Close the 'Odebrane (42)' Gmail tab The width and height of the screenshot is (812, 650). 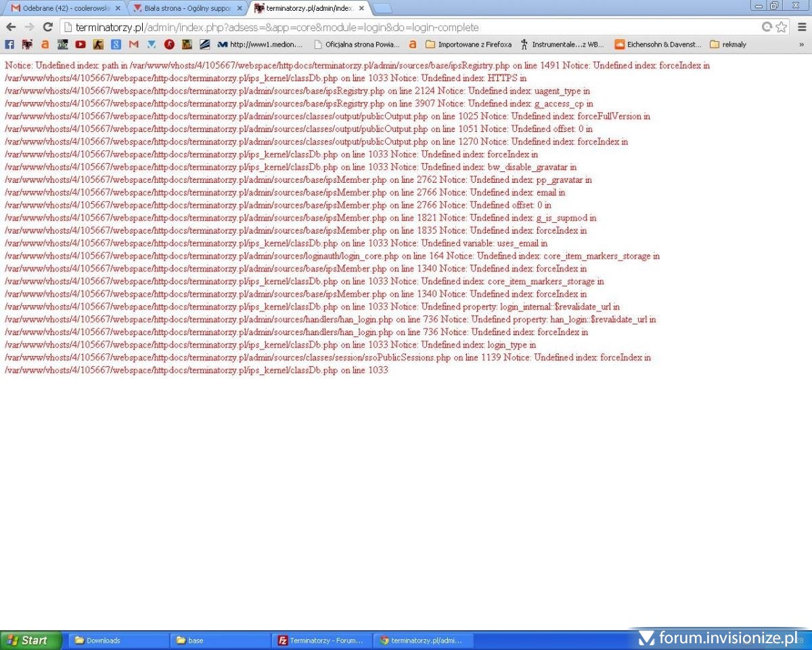tap(118, 8)
